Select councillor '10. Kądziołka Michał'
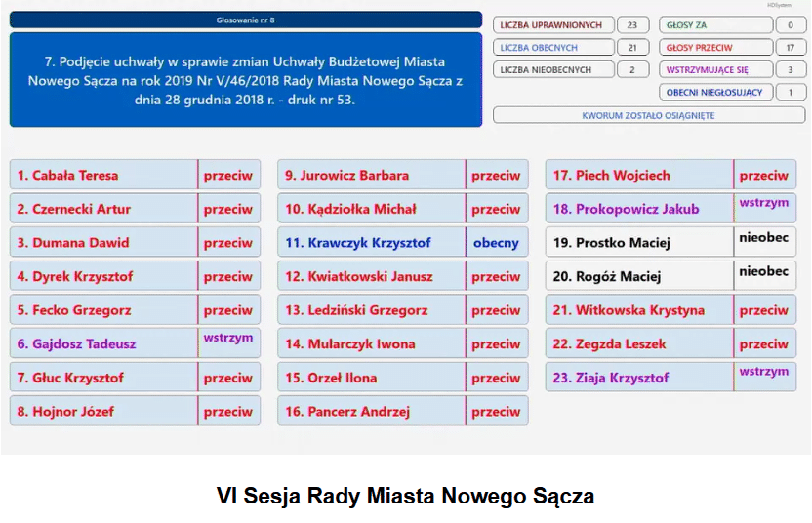The image size is (812, 523). tap(371, 208)
